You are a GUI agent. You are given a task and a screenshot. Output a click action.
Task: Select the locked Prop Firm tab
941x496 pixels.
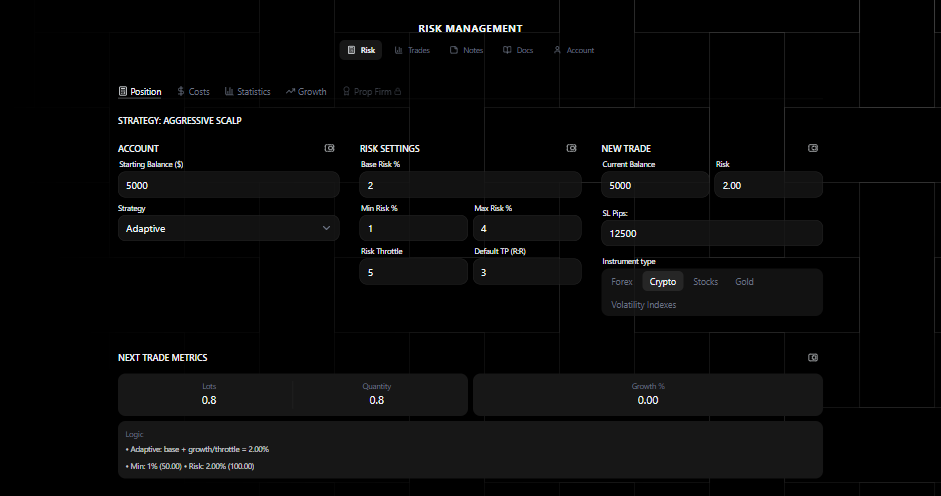(371, 92)
